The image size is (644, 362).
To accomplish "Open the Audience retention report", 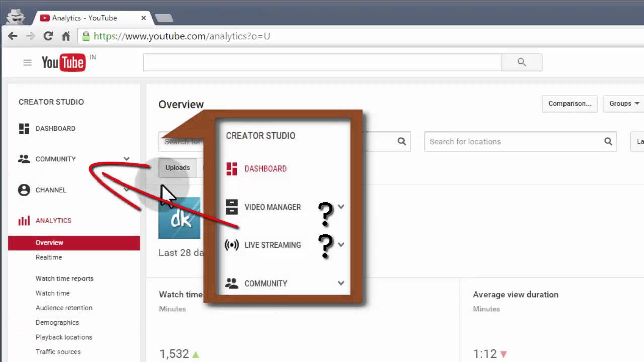I will click(x=64, y=308).
